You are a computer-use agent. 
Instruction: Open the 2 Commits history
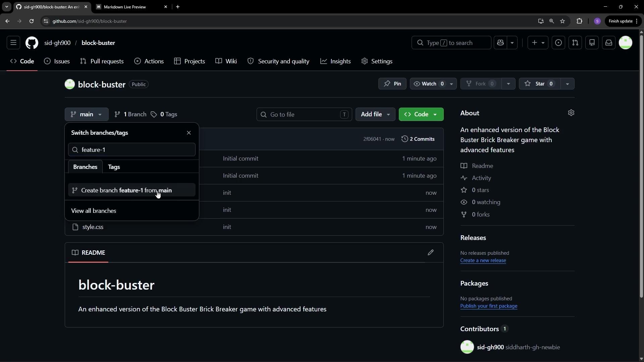418,139
